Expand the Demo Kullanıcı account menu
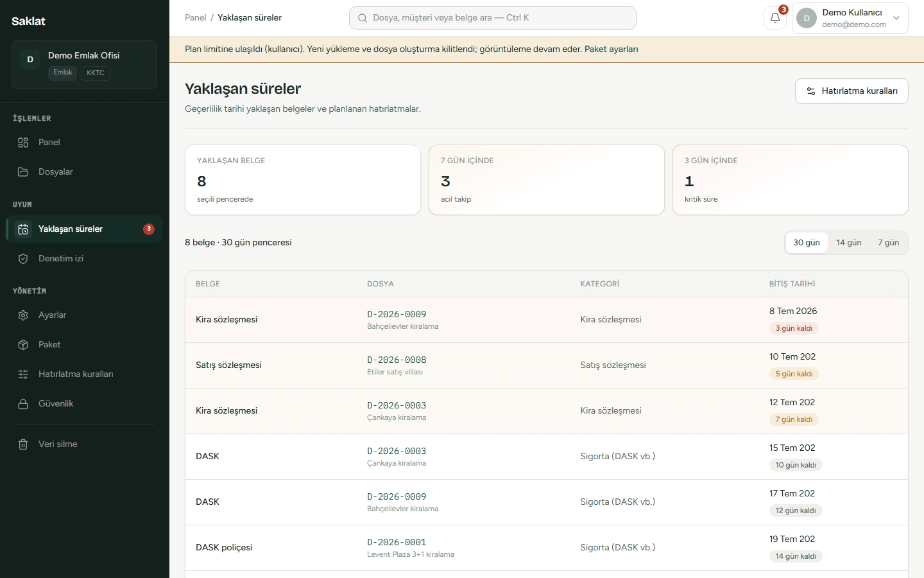The image size is (924, 578). coord(850,18)
